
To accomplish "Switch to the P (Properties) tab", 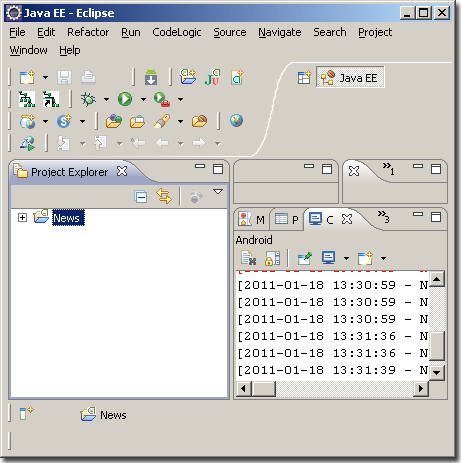I will pos(287,219).
